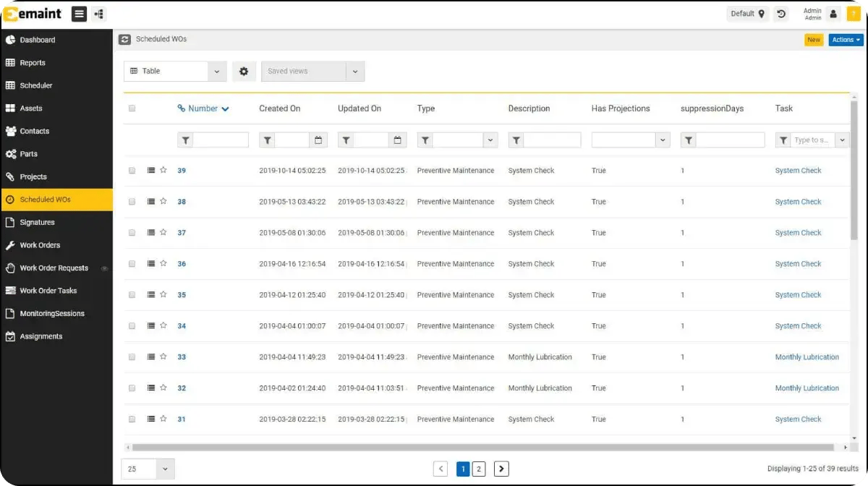The height and width of the screenshot is (486, 868).
Task: Sort by the Number column header
Action: 203,108
